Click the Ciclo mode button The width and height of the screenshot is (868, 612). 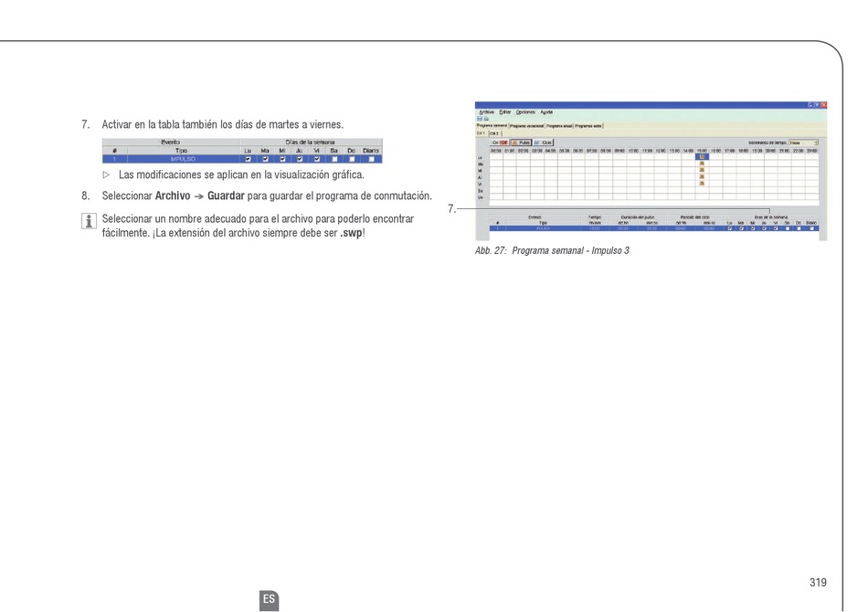(x=543, y=142)
